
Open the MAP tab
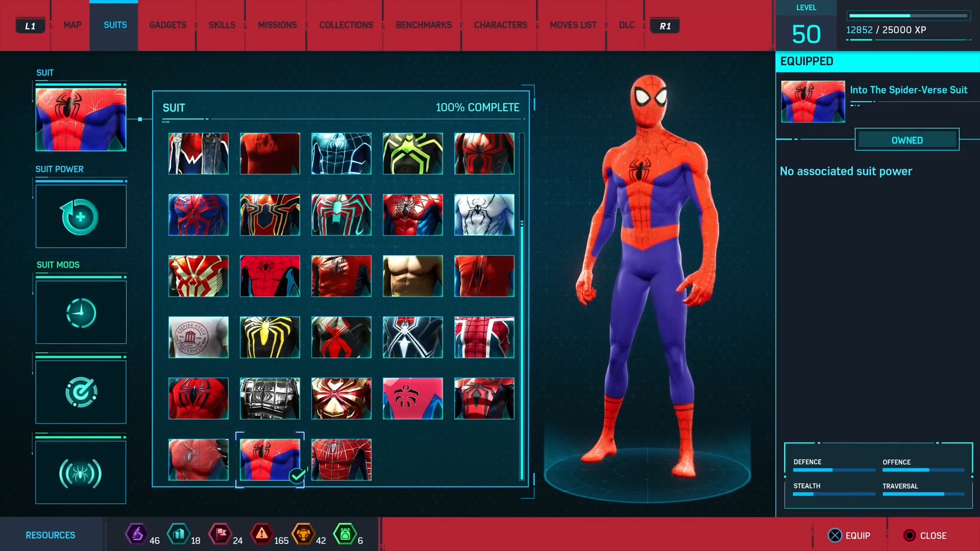point(72,25)
